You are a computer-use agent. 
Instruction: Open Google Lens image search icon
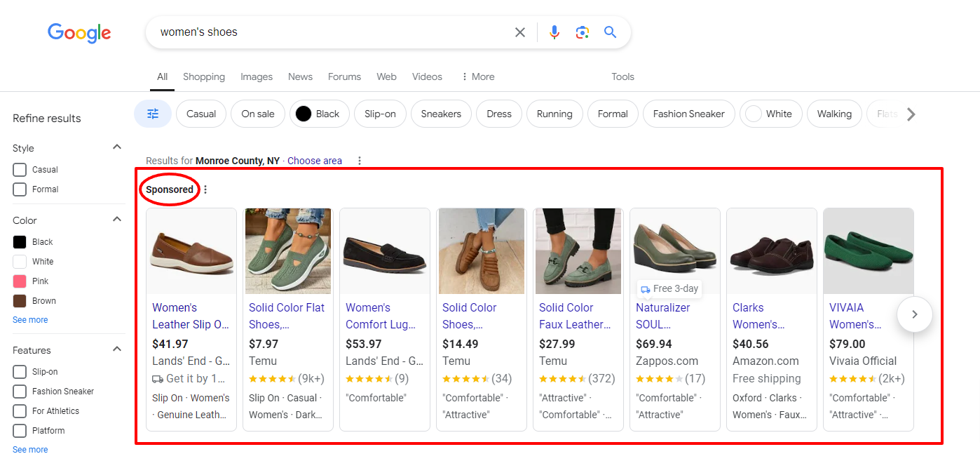tap(582, 32)
